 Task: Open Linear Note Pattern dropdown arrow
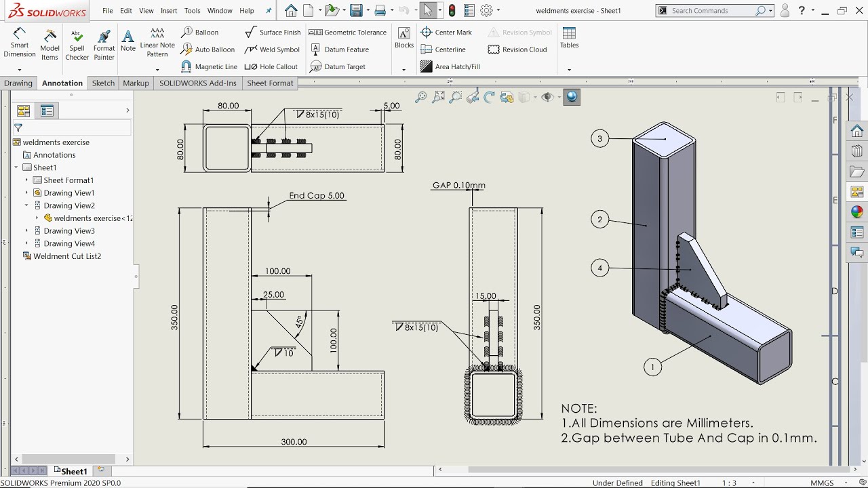(x=157, y=69)
